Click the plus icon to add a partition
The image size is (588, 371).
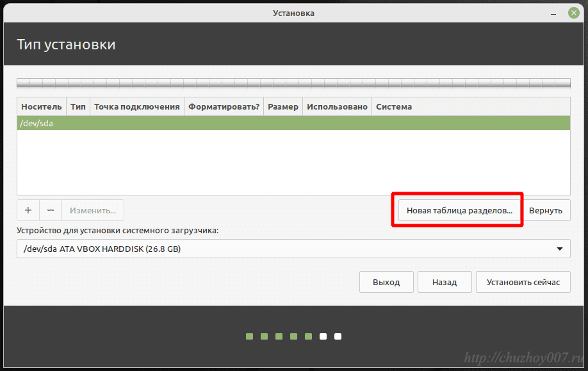click(x=28, y=210)
